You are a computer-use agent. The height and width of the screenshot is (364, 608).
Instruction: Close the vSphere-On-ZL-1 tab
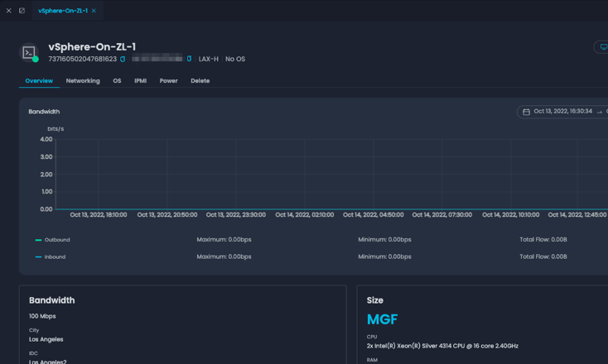click(x=94, y=11)
